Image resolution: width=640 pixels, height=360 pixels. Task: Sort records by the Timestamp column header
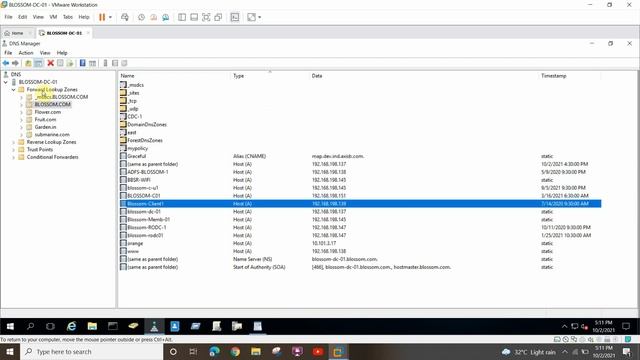tap(553, 76)
